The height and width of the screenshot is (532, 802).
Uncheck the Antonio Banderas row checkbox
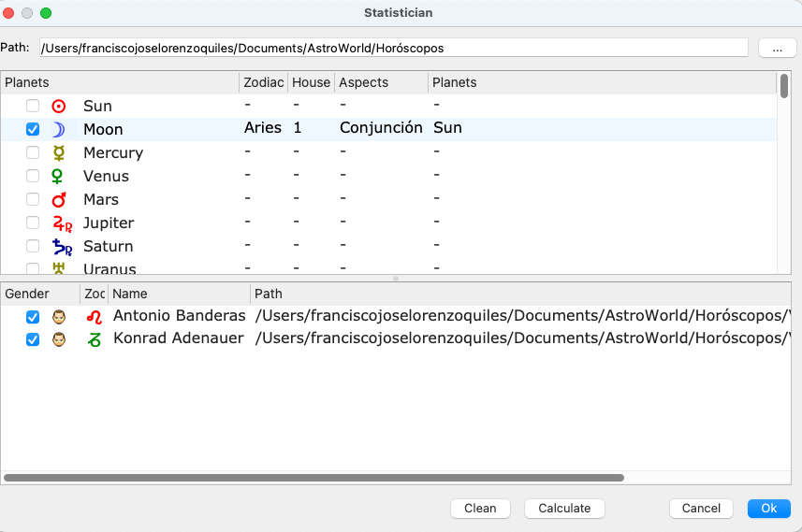33,316
